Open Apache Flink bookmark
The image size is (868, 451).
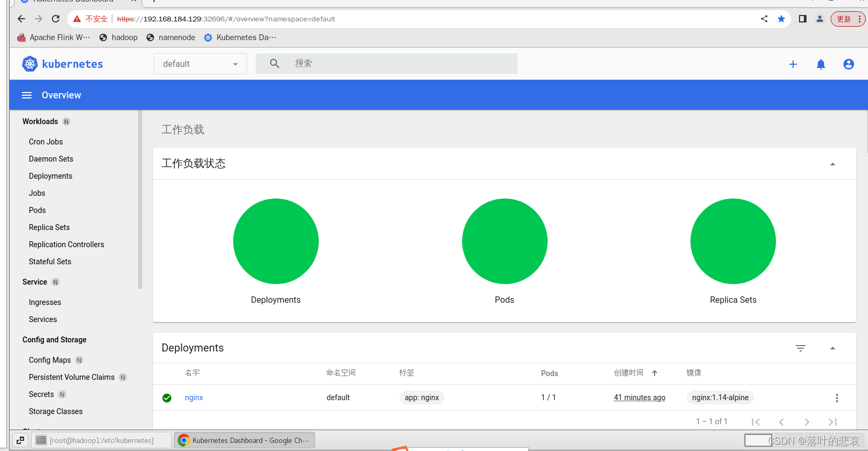click(53, 37)
